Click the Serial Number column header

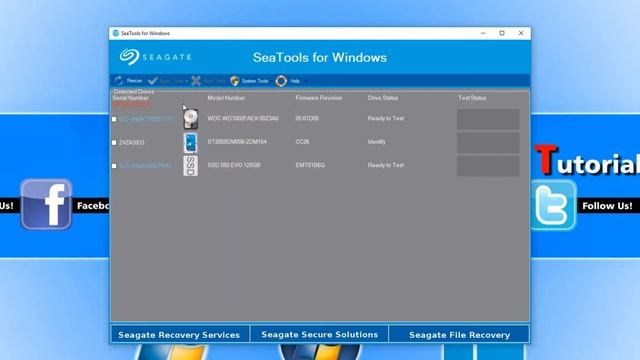(131, 98)
